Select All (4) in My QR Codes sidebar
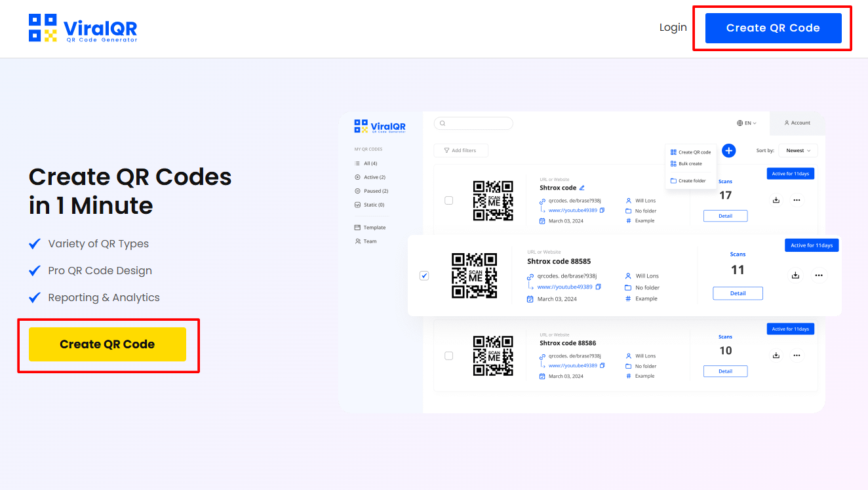 point(366,163)
